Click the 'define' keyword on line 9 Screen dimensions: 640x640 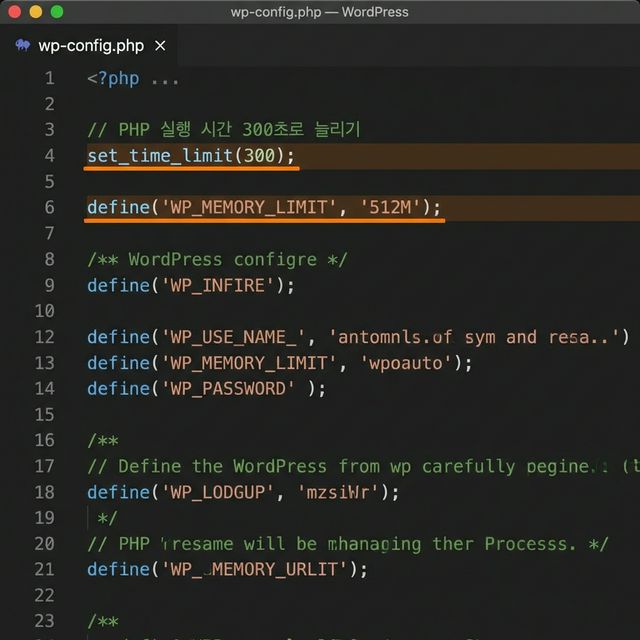118,285
